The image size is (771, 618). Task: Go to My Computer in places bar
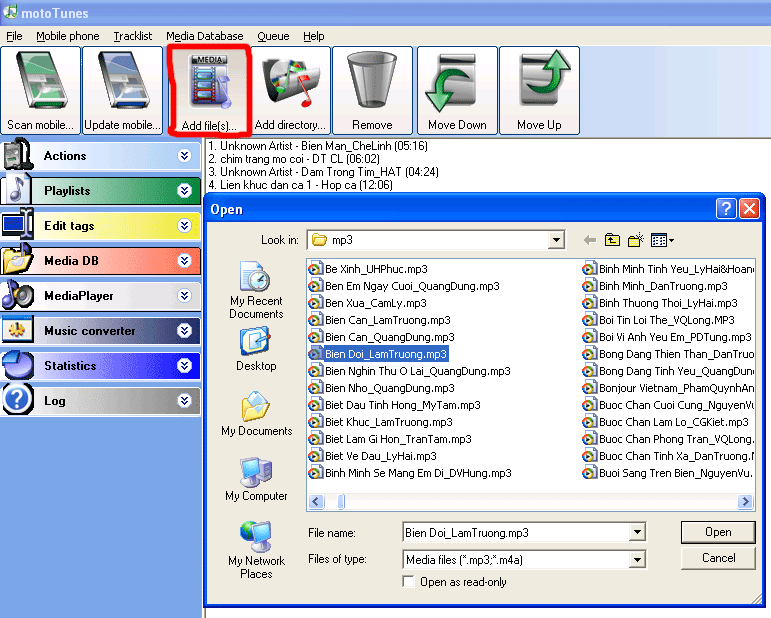point(256,480)
